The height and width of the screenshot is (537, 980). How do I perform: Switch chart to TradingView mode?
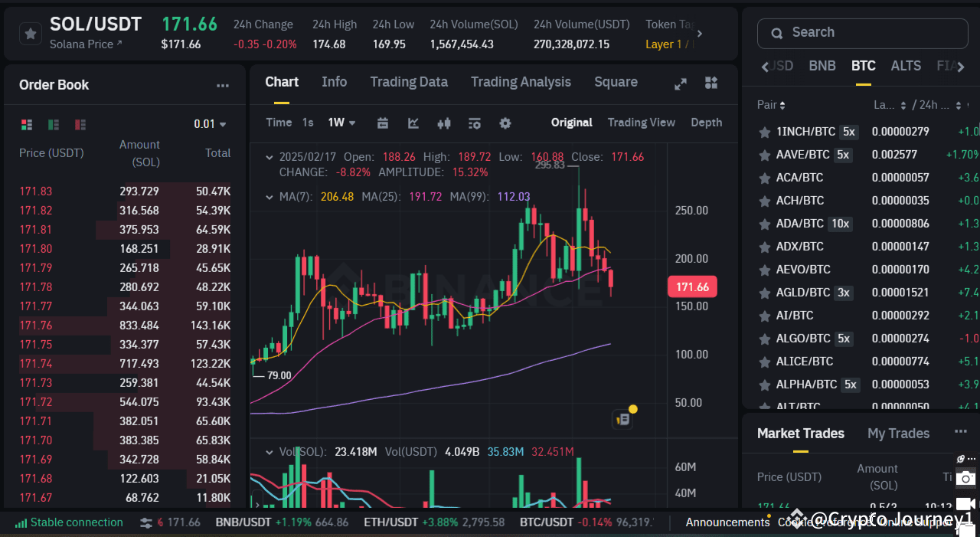[642, 123]
